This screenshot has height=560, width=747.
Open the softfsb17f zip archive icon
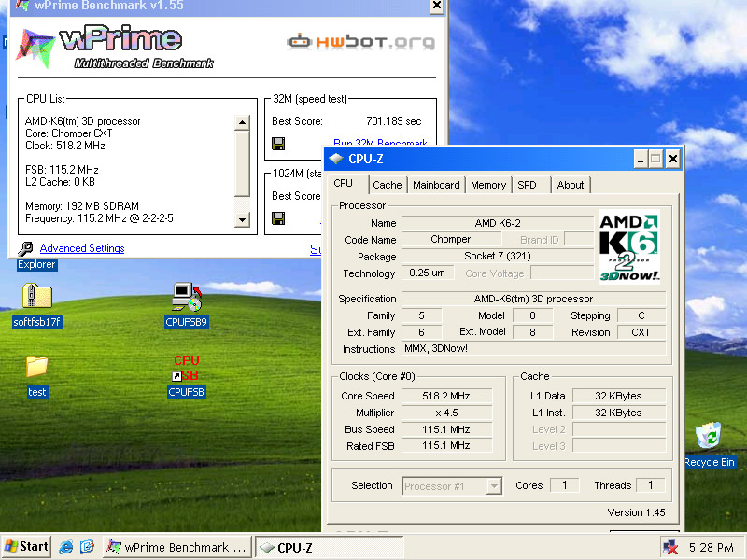pos(36,296)
